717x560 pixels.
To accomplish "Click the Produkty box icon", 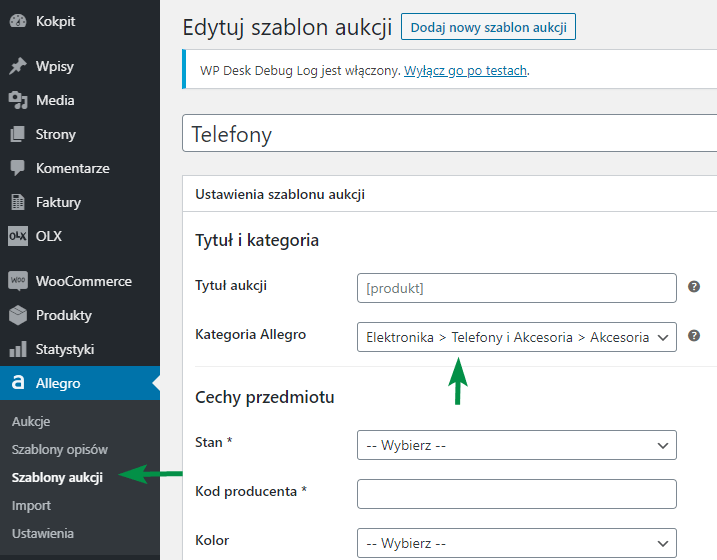I will (x=18, y=315).
